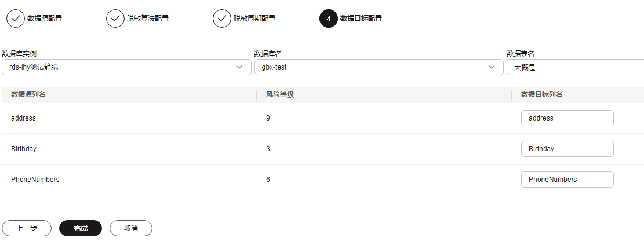
Task: Select the 数据目标配置 step label
Action: point(361,19)
